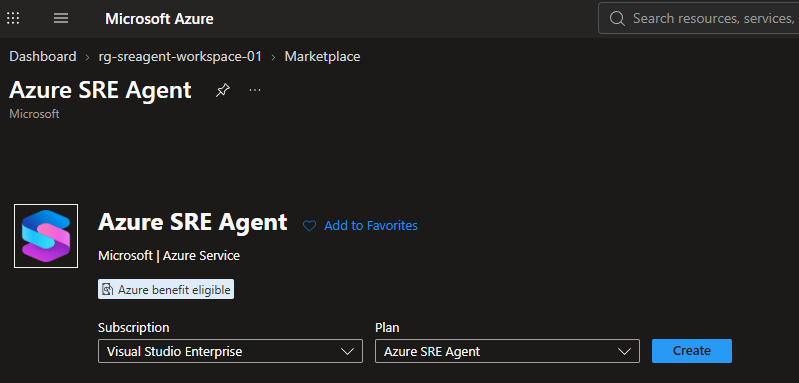The width and height of the screenshot is (799, 383).
Task: Open rg-sreagent-workspace-01 breadcrumb
Action: tap(180, 57)
